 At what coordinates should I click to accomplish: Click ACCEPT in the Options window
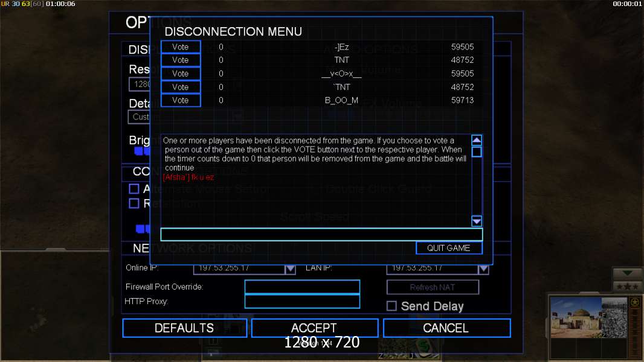(315, 328)
